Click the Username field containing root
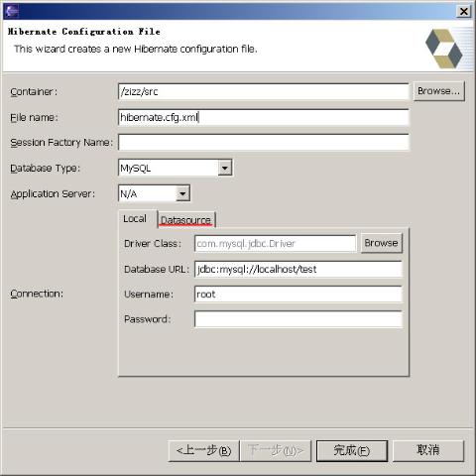 coord(298,295)
